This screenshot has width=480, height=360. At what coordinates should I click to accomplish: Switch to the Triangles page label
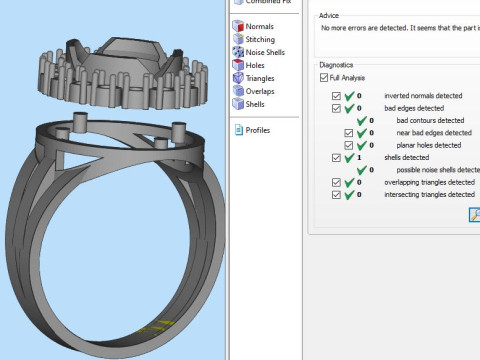pyautogui.click(x=260, y=78)
